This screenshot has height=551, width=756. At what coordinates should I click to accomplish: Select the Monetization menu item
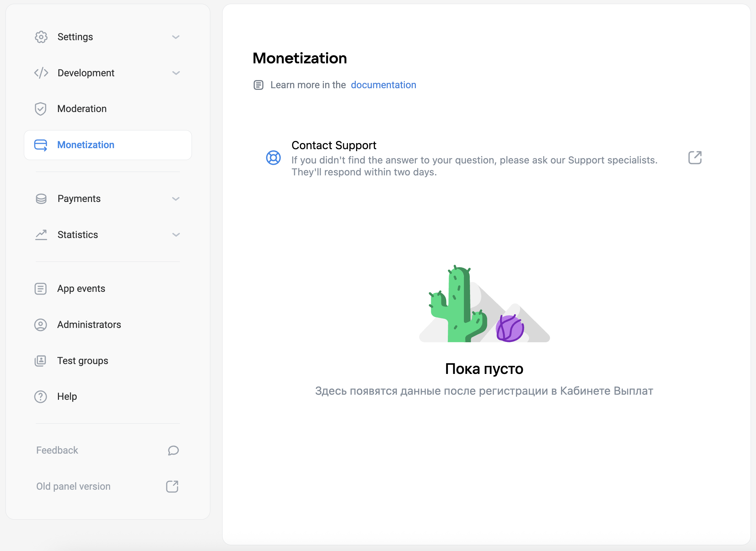(x=108, y=145)
